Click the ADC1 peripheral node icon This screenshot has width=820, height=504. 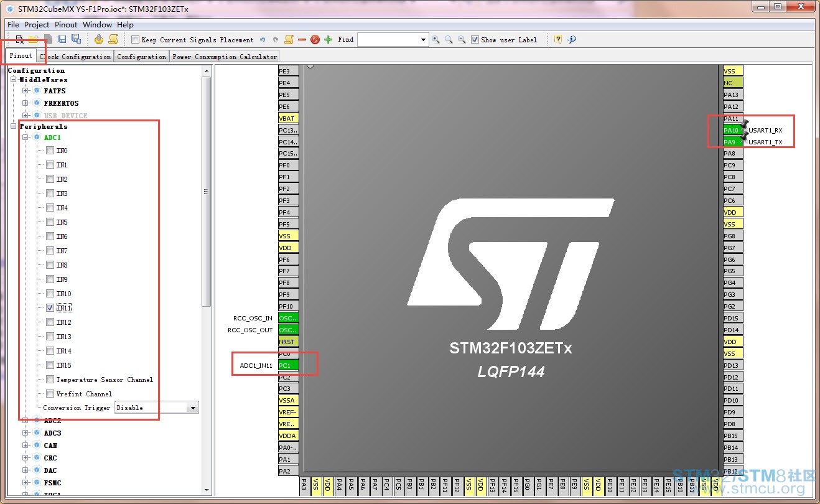(37, 138)
